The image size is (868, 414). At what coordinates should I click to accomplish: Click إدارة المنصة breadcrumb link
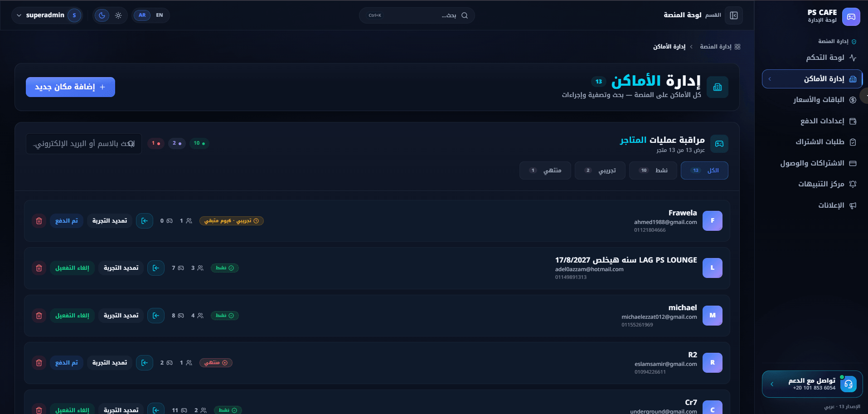pos(720,47)
